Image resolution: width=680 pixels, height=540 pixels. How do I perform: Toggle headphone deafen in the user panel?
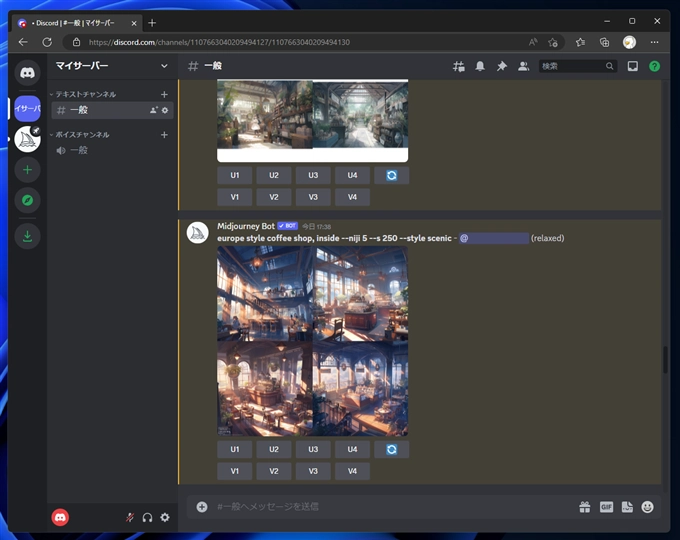[x=147, y=517]
